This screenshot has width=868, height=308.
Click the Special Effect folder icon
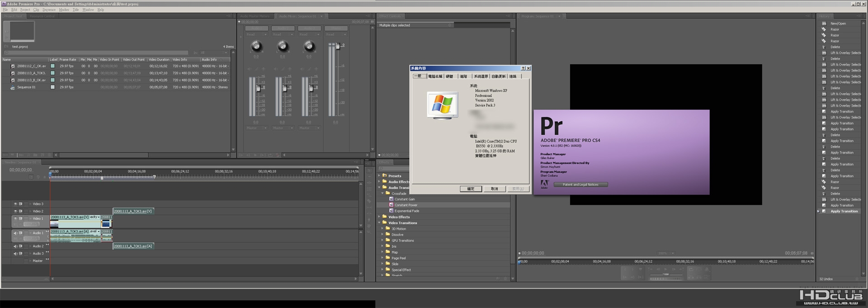point(388,270)
